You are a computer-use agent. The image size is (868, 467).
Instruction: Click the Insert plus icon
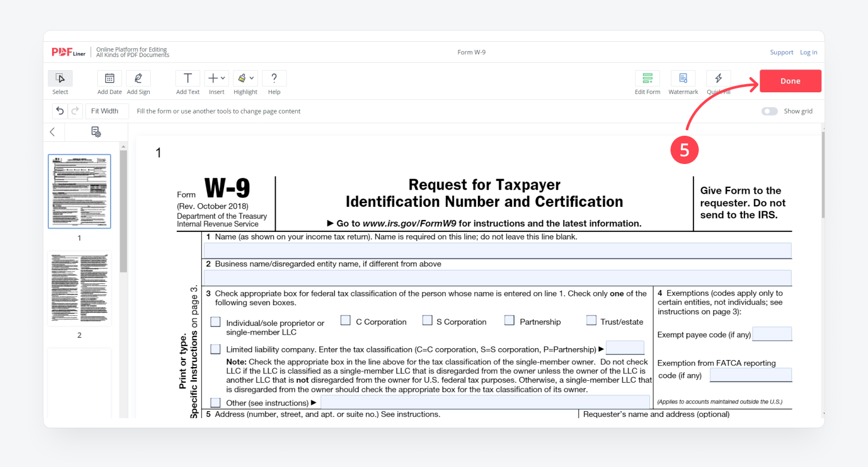click(x=213, y=78)
